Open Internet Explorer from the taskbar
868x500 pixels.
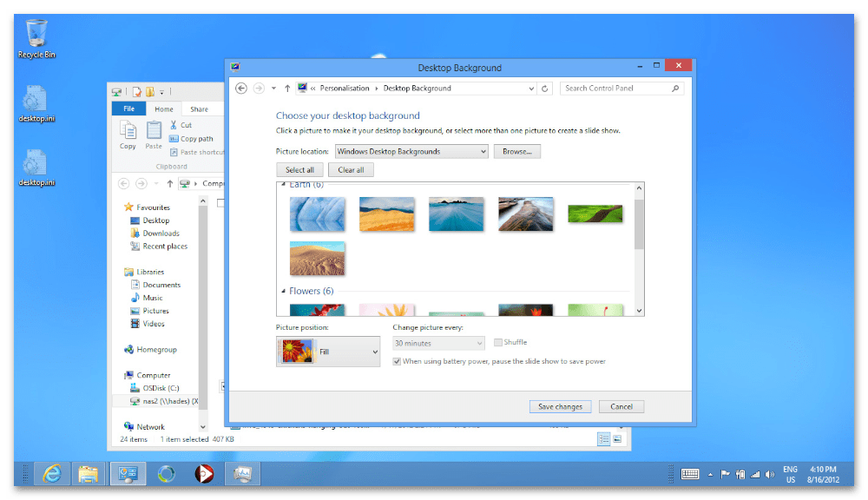54,474
